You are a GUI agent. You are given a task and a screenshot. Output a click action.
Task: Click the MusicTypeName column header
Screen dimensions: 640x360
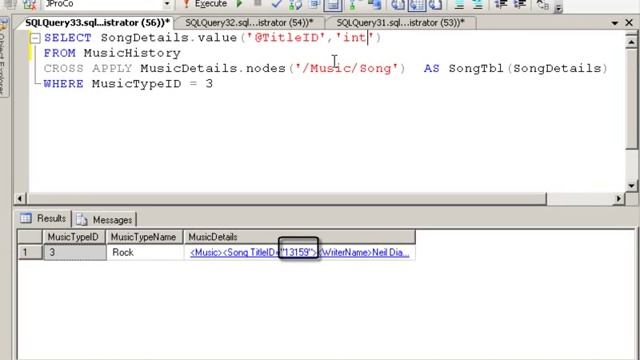pos(144,237)
